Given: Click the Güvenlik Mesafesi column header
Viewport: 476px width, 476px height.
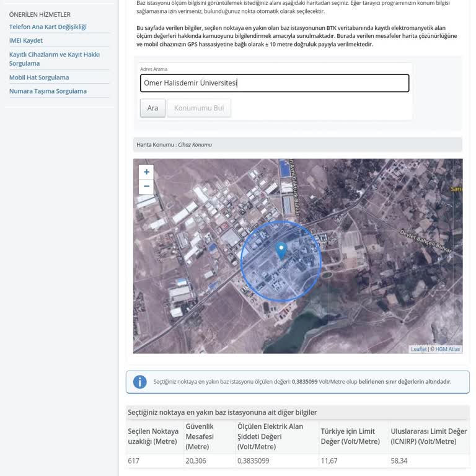Looking at the screenshot, I should 200,436.
